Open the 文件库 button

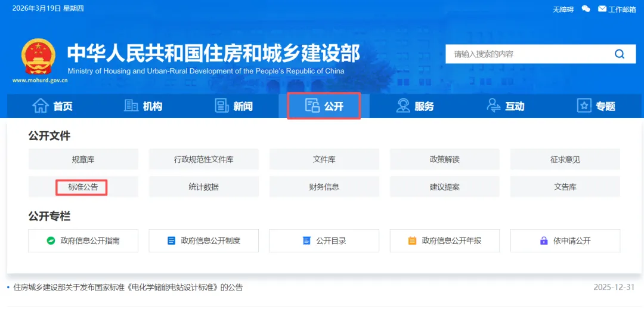(324, 159)
